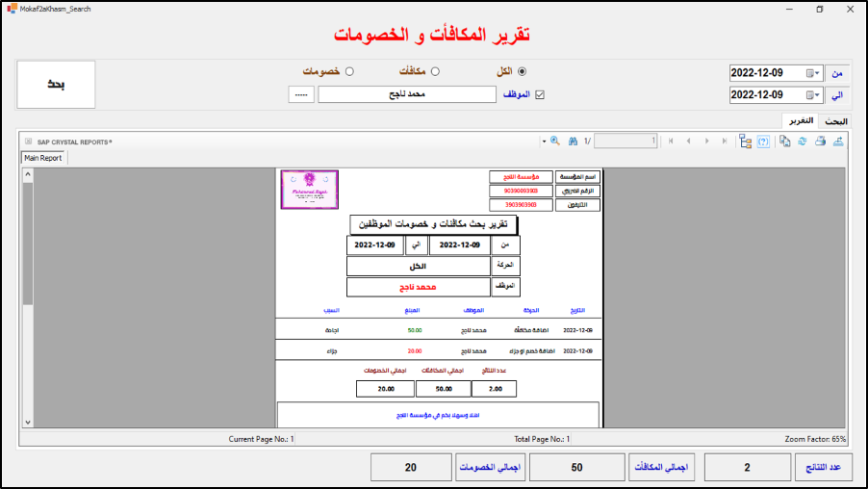Click the Print Report printer icon
The image size is (868, 489).
click(x=821, y=142)
